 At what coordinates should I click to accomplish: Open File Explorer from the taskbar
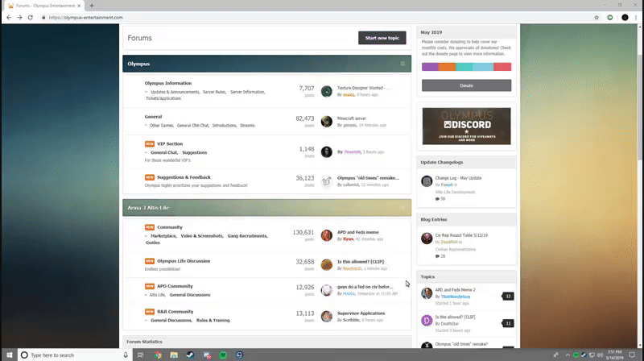pos(174,355)
